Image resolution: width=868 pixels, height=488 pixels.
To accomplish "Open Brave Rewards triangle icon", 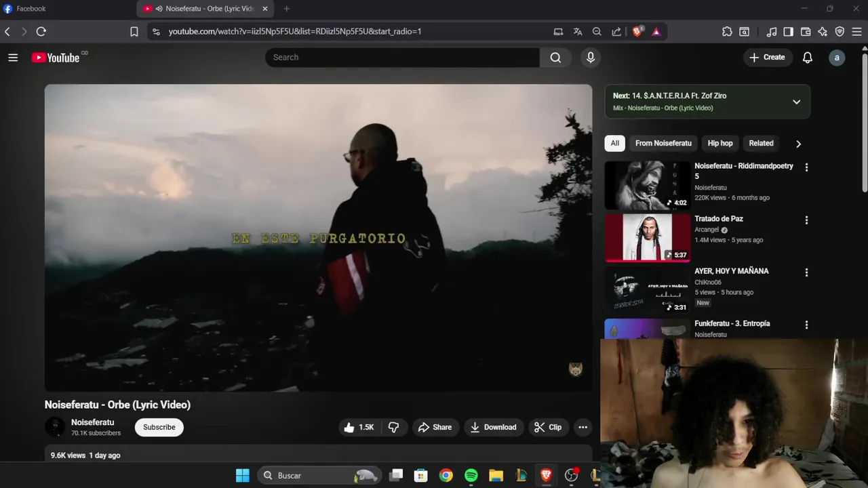I will tap(656, 31).
